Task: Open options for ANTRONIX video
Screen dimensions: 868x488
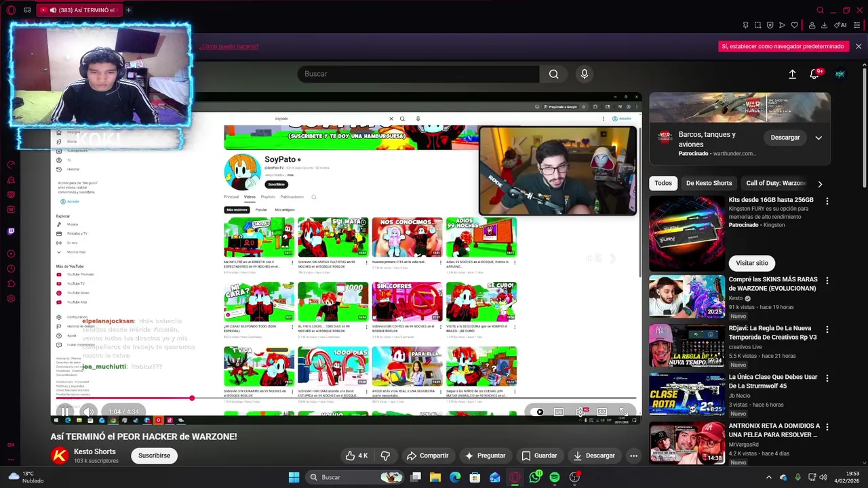Action: point(827,426)
